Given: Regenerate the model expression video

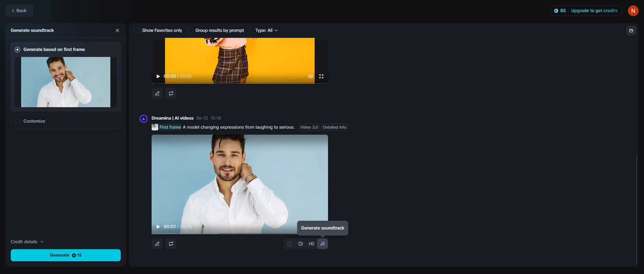Looking at the screenshot, I should coord(171,244).
